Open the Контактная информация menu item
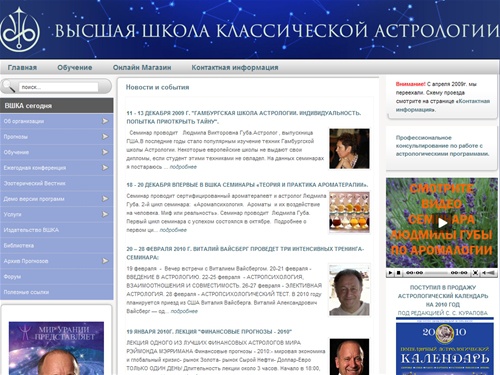 pyautogui.click(x=235, y=67)
